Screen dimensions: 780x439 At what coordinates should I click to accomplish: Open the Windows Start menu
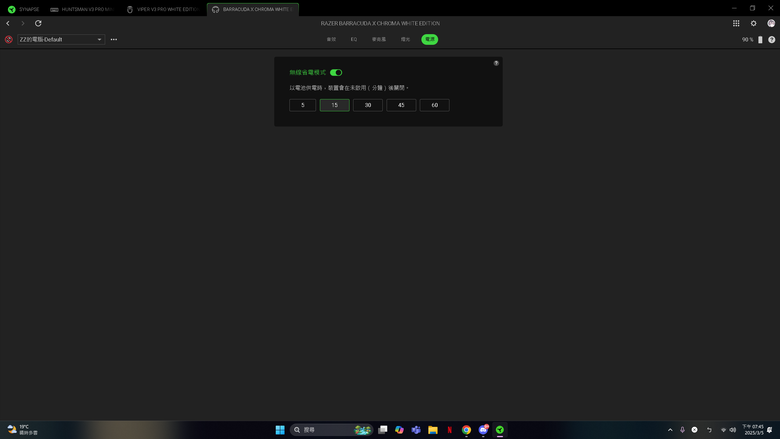click(x=280, y=430)
